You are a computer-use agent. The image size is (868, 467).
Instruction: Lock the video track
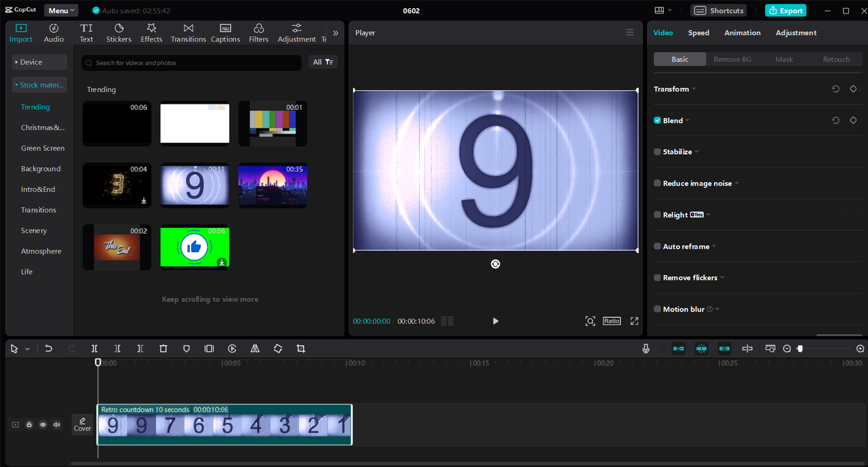coord(29,425)
